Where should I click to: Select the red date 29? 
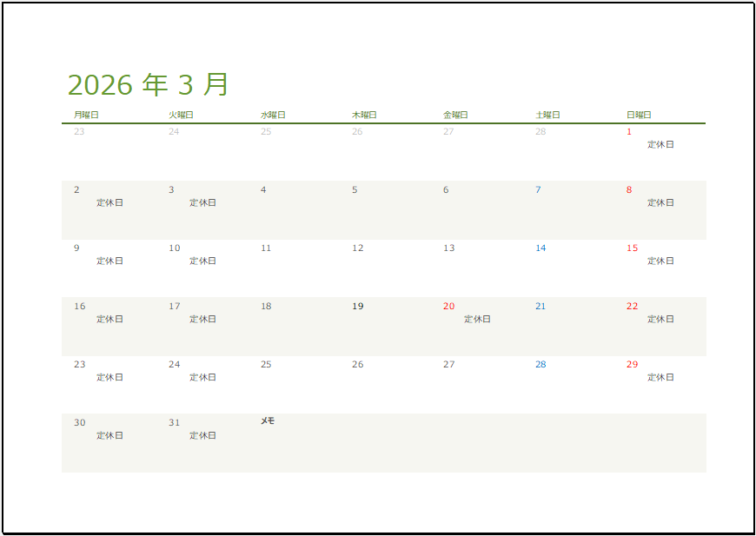(632, 364)
